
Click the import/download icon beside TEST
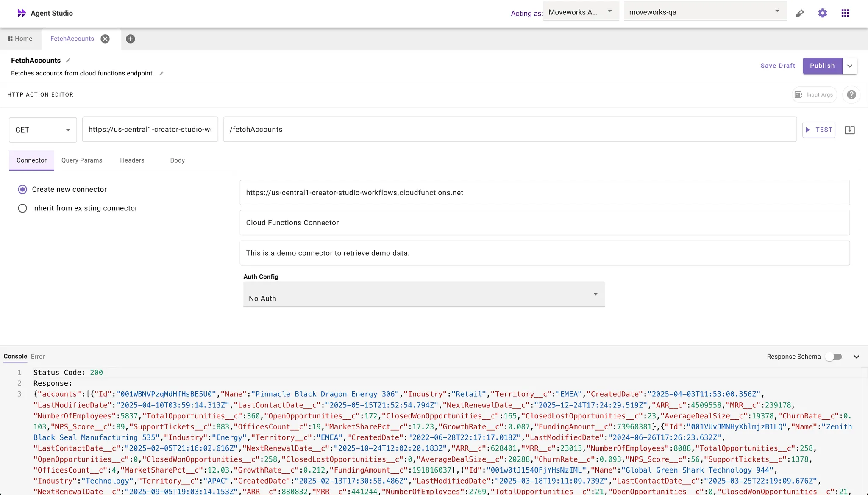point(849,130)
